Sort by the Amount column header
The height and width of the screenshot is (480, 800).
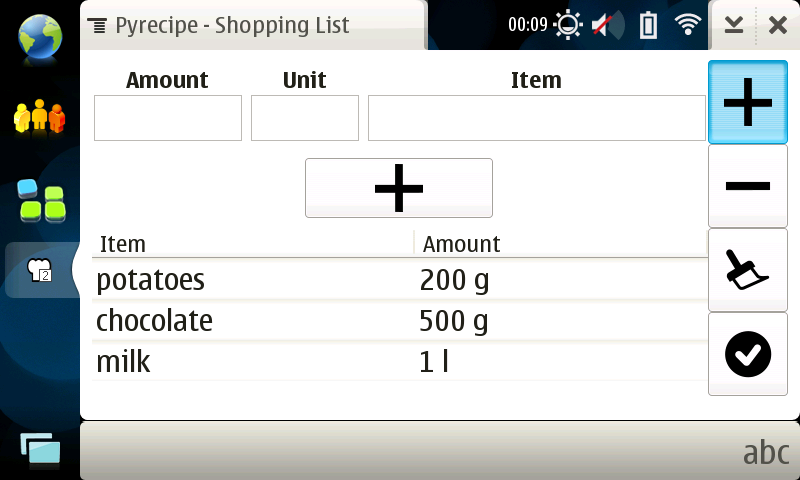click(x=560, y=244)
